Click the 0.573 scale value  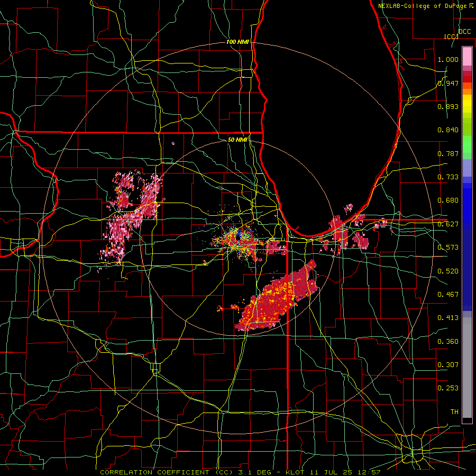[x=448, y=248]
